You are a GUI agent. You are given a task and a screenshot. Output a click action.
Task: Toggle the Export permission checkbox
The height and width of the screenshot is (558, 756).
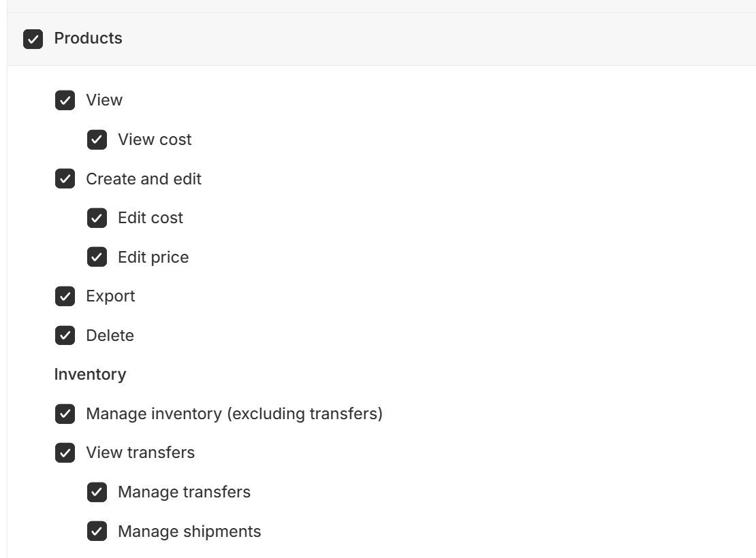coord(65,296)
